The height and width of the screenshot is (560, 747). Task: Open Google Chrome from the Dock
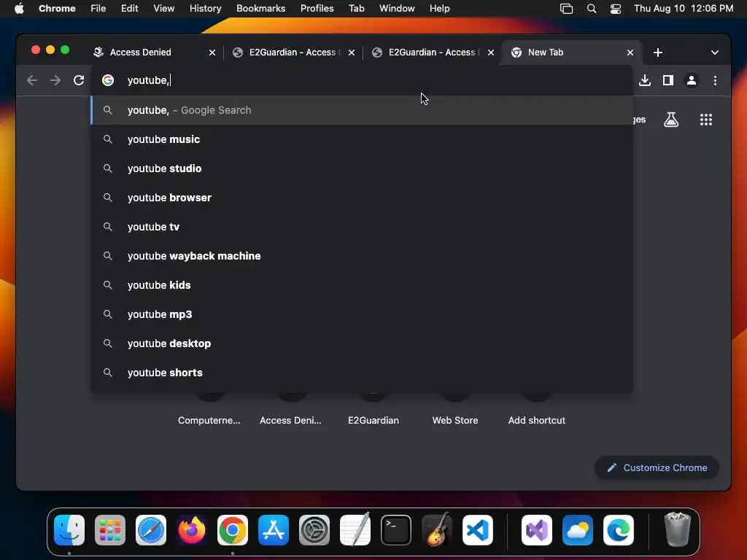tap(233, 530)
